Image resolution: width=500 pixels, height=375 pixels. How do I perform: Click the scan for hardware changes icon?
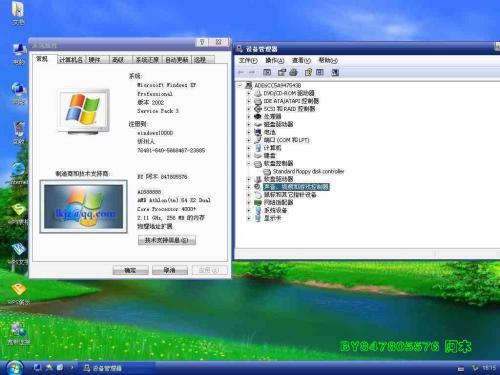[x=335, y=72]
